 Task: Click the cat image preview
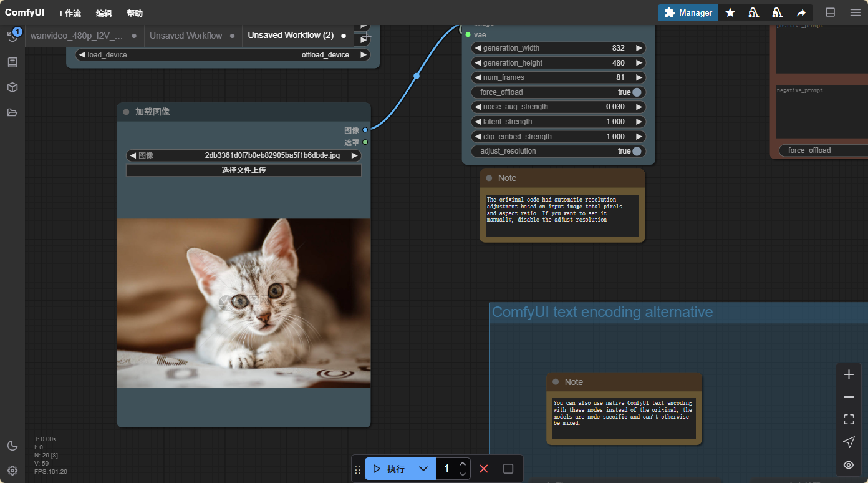point(244,303)
